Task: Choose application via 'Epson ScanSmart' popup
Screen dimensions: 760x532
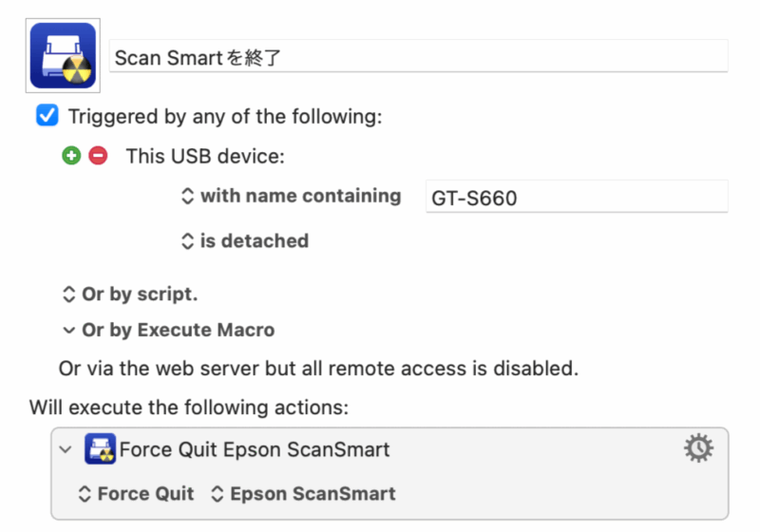Action: pos(303,494)
